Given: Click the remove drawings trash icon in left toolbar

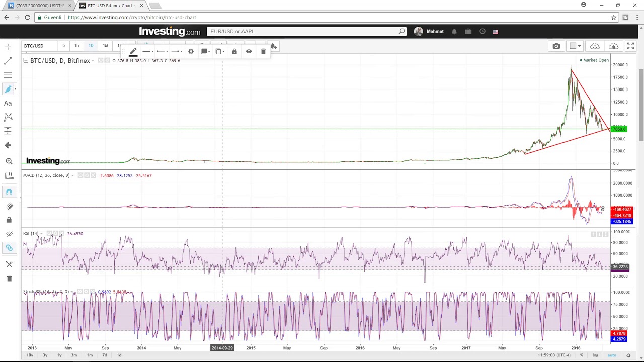Looking at the screenshot, I should coord(9,278).
